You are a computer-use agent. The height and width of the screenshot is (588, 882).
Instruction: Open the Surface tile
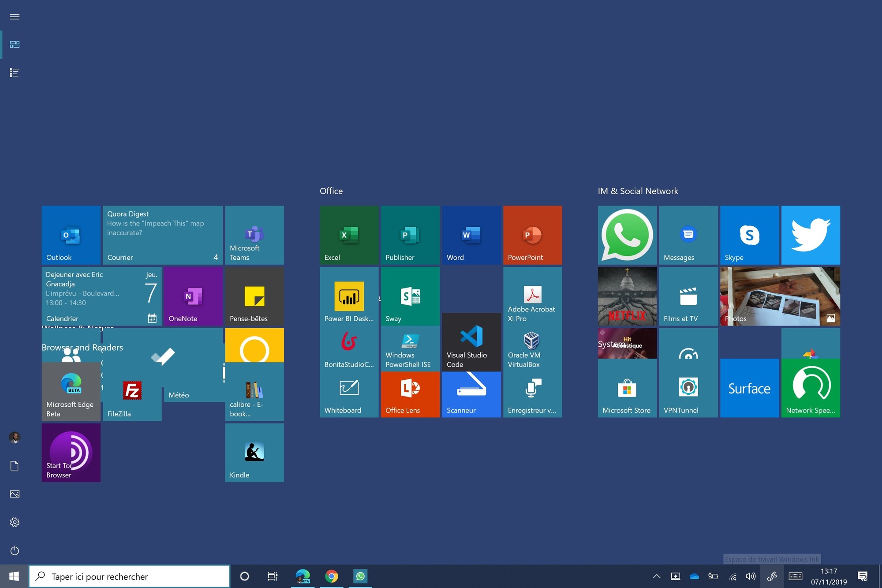(x=749, y=388)
